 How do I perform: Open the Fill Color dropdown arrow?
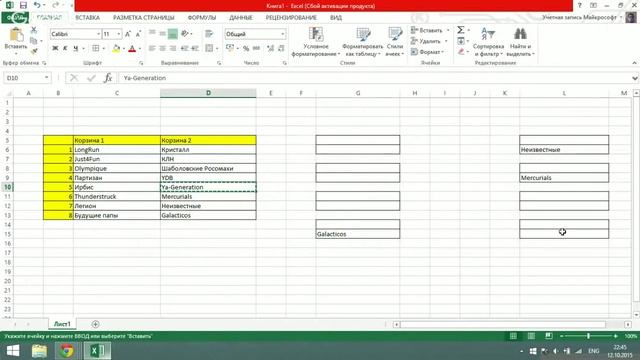[x=124, y=49]
